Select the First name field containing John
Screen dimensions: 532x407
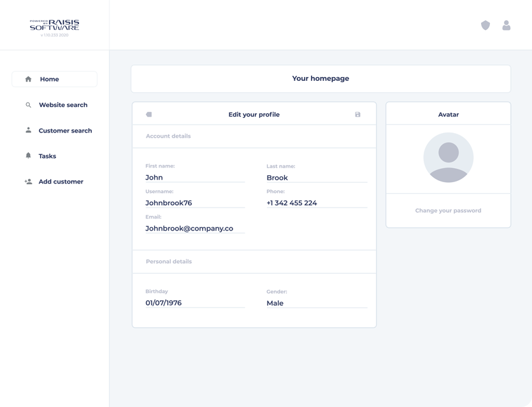[194, 178]
